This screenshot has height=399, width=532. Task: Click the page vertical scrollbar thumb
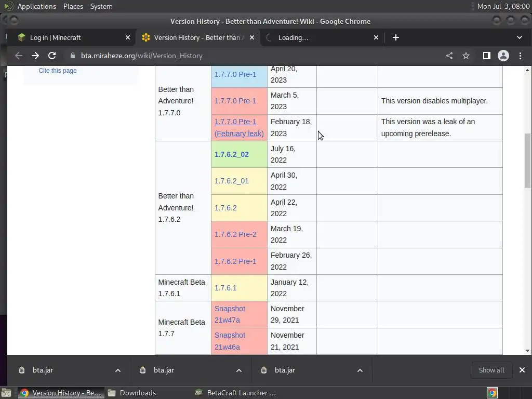click(527, 161)
